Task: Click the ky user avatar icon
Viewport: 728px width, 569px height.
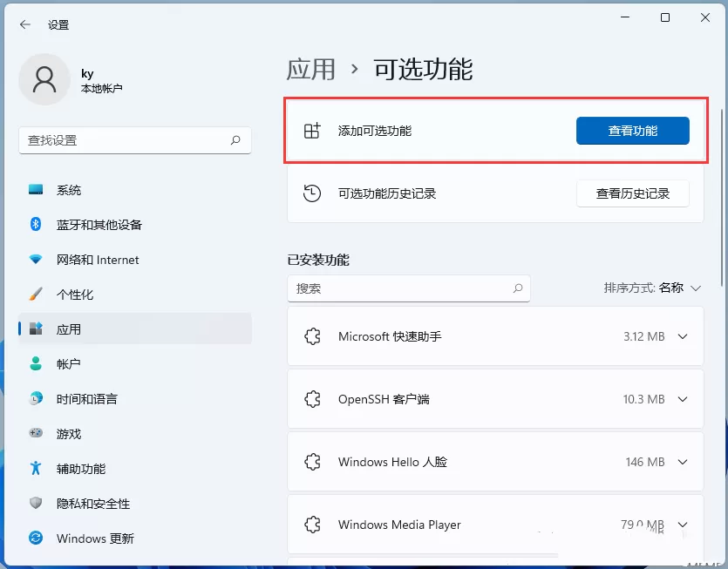Action: 44,79
